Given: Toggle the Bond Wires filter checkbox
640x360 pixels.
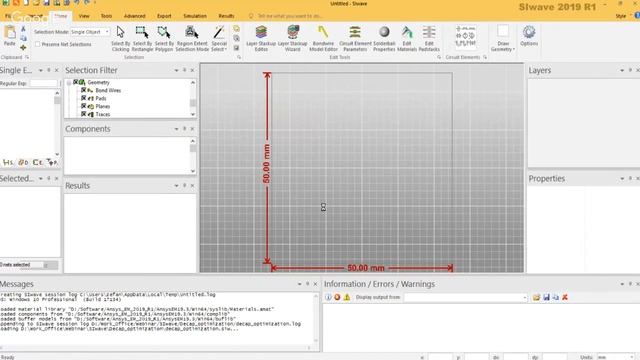Looking at the screenshot, I should (x=83, y=90).
